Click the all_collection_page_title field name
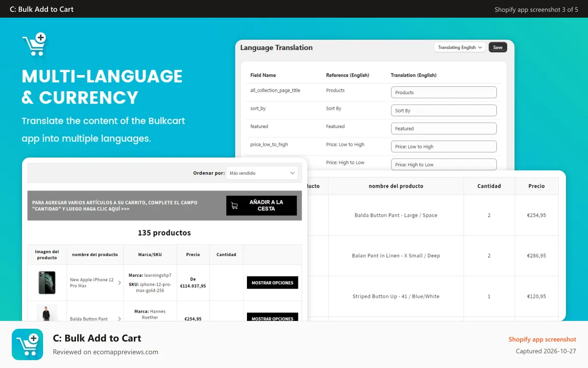 [x=275, y=90]
